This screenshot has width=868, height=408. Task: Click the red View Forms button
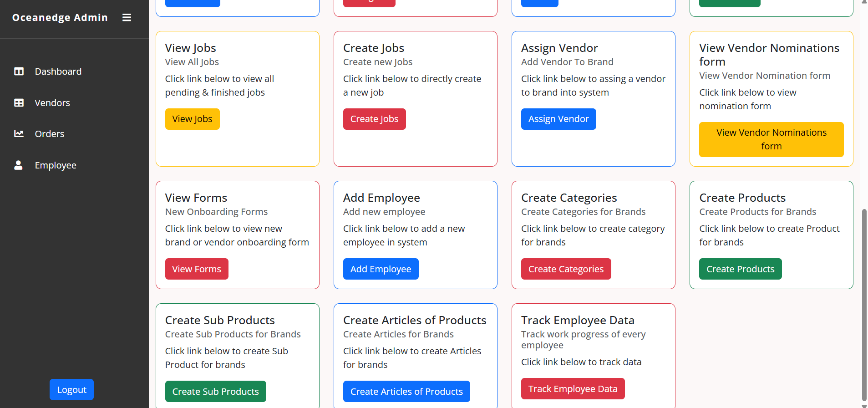pyautogui.click(x=197, y=269)
